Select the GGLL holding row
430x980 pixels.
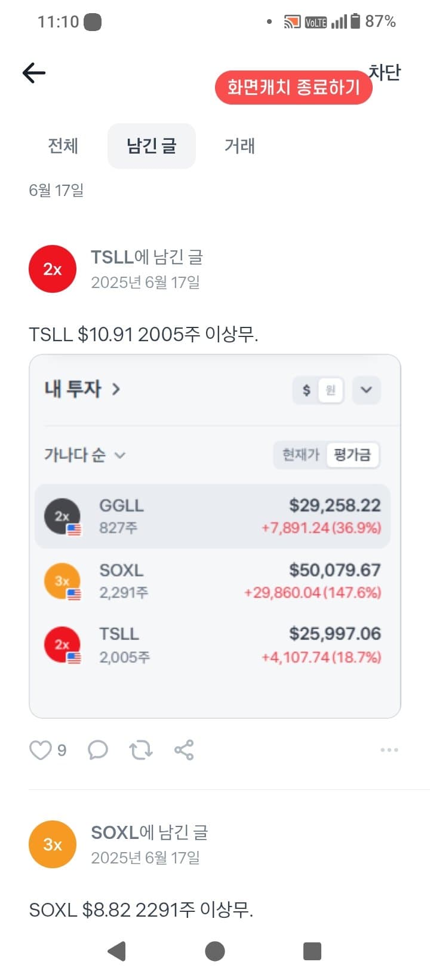tap(213, 516)
